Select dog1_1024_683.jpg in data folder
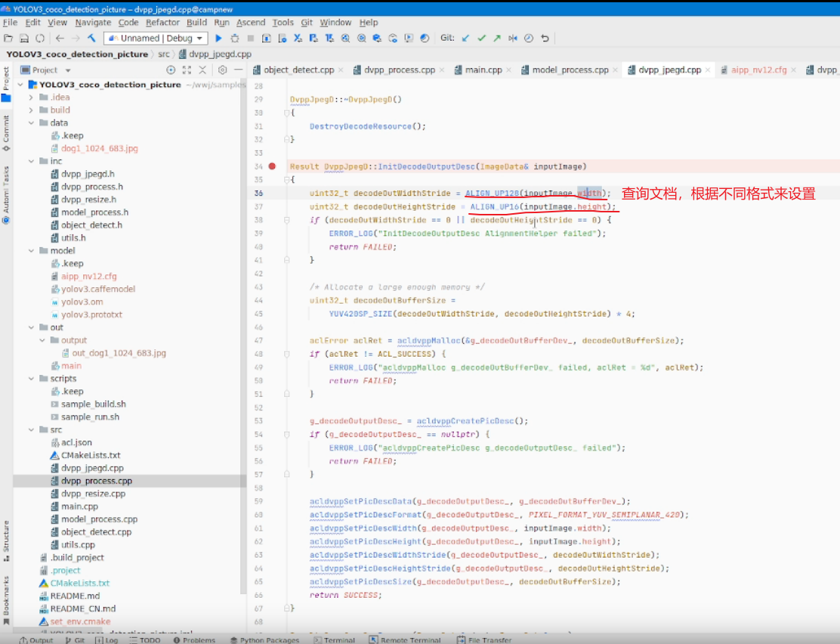Viewport: 840px width, 644px height. click(99, 149)
